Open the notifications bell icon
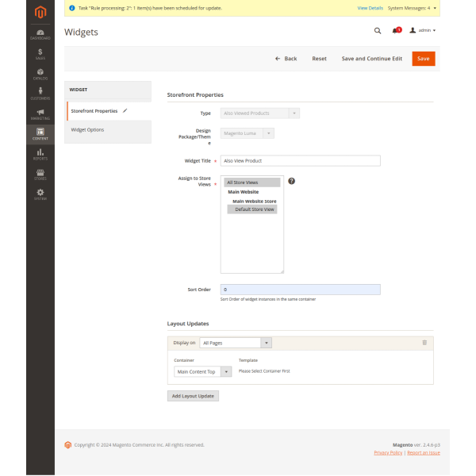The width and height of the screenshot is (476, 476). tap(396, 30)
